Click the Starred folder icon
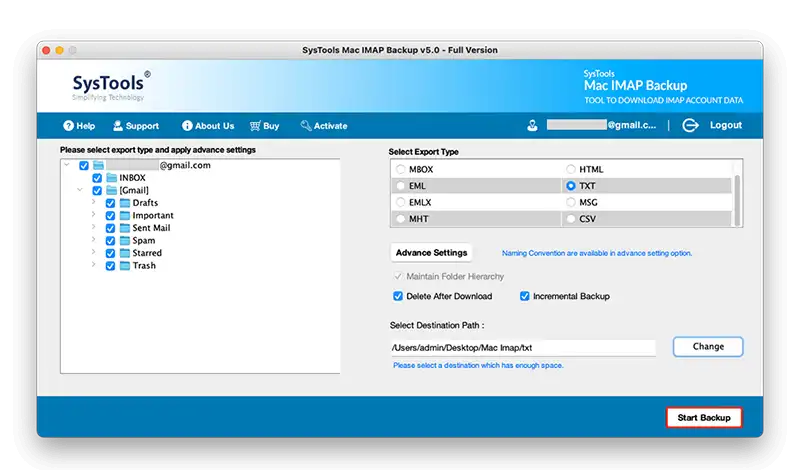This screenshot has height=470, width=800. pyautogui.click(x=124, y=253)
